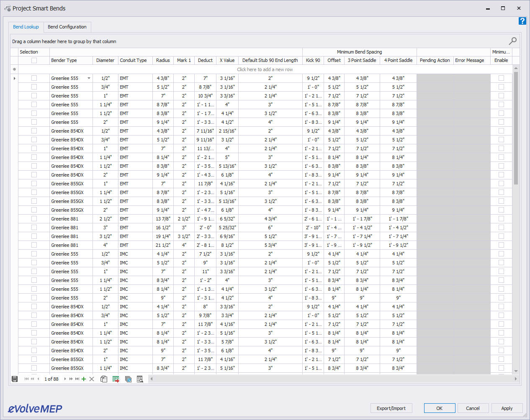Screen dimensions: 530x420
Task: Click the 3 Point Saddle column header
Action: pyautogui.click(x=362, y=60)
